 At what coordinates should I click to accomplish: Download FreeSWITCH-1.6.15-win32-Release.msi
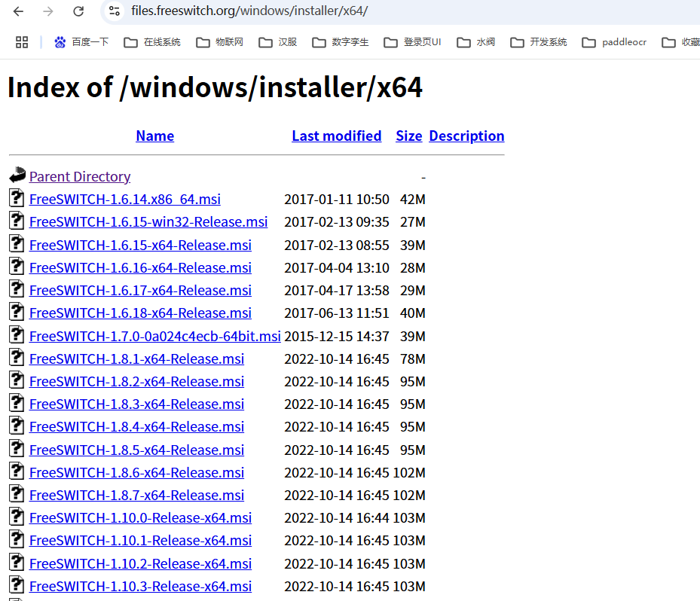[x=148, y=222]
